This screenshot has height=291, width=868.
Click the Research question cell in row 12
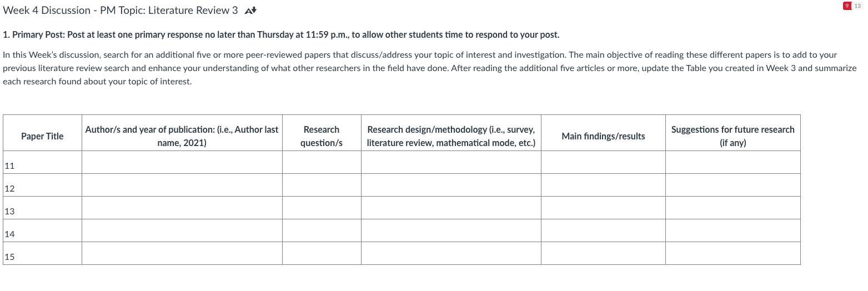coord(322,185)
